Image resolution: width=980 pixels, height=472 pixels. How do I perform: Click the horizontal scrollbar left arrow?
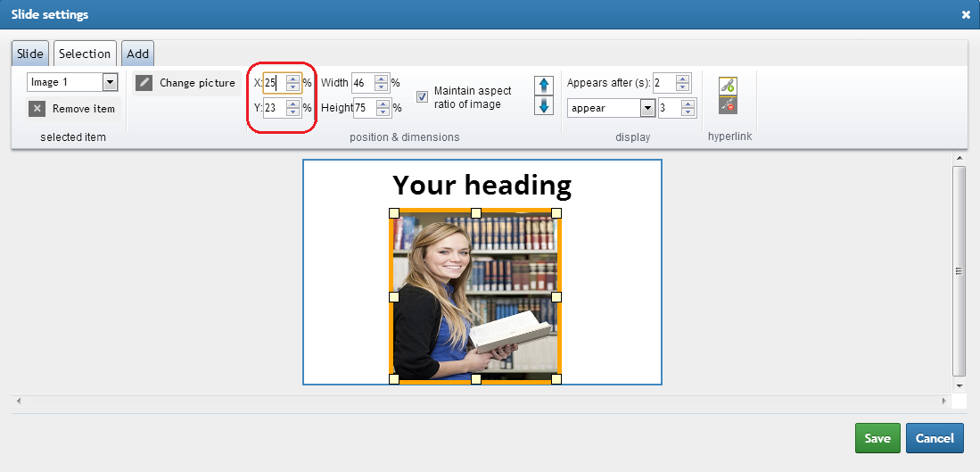(x=18, y=401)
